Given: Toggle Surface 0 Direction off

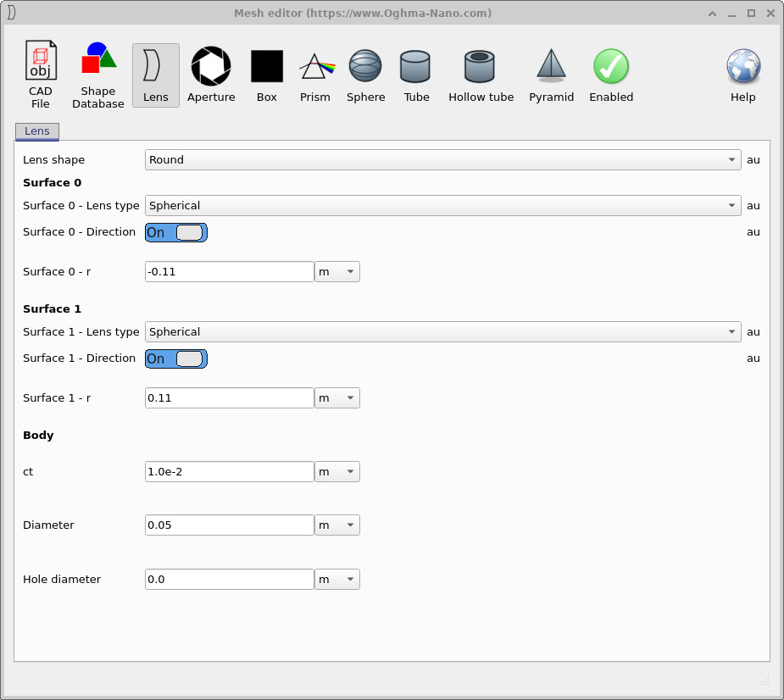Looking at the screenshot, I should 175,232.
